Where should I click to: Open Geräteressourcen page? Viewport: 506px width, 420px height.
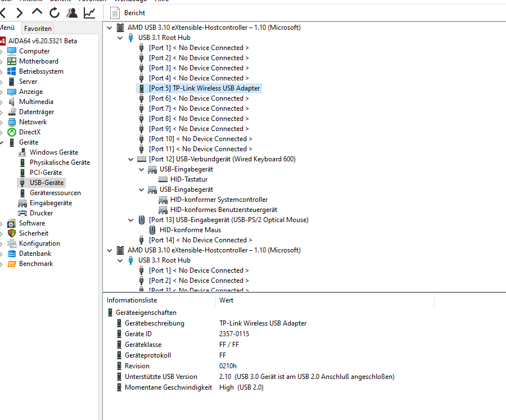pos(55,193)
